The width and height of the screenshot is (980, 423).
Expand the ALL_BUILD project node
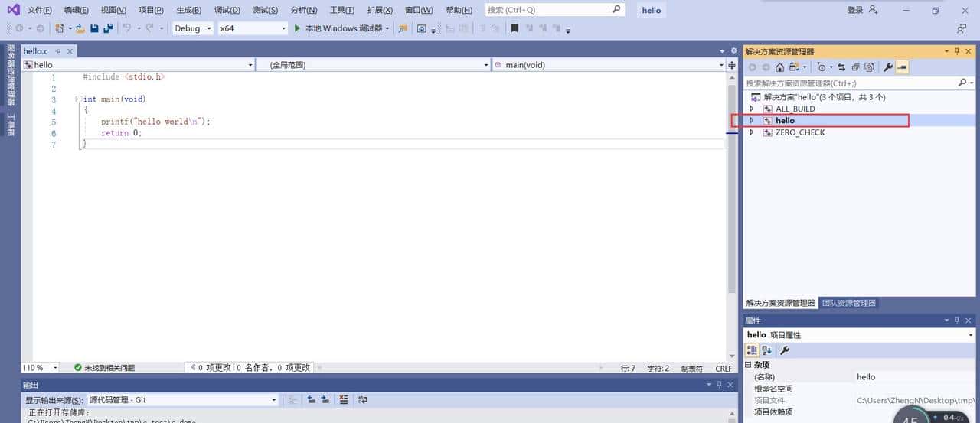(x=752, y=109)
